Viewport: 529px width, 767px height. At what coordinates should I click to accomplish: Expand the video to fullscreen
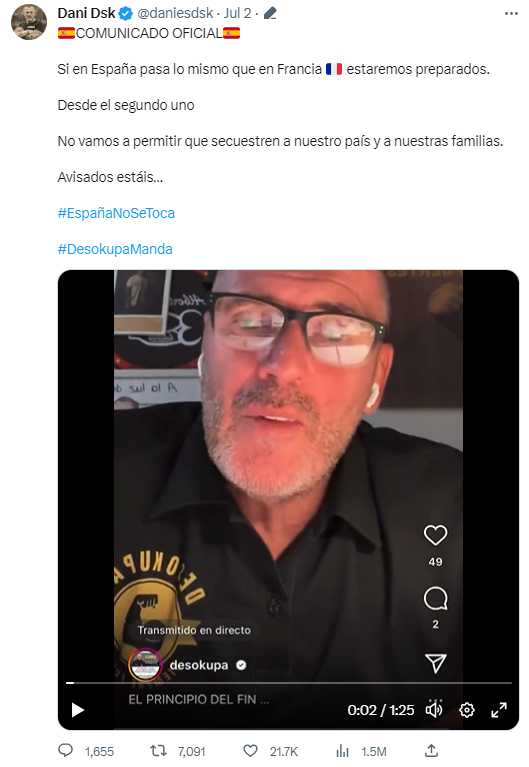(x=499, y=709)
